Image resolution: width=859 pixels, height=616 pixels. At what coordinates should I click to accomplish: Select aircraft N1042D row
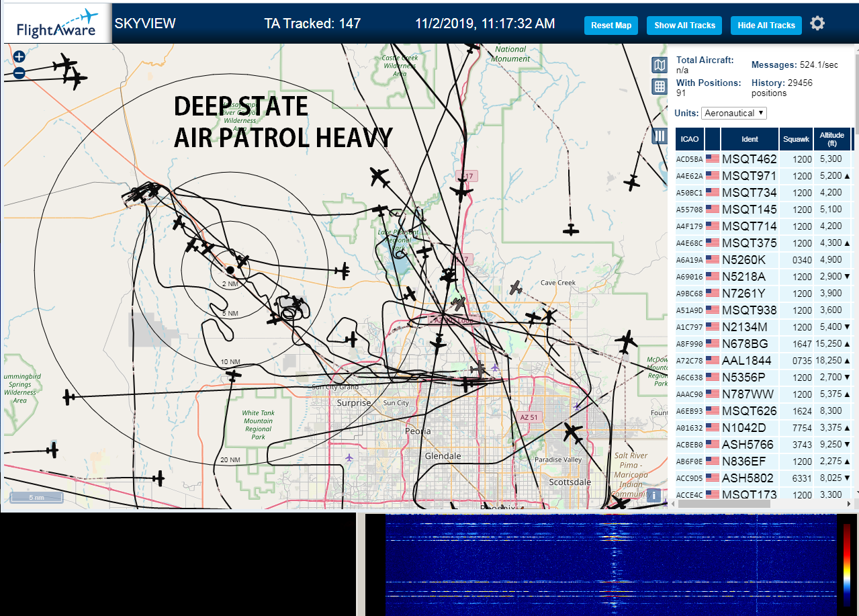click(764, 428)
